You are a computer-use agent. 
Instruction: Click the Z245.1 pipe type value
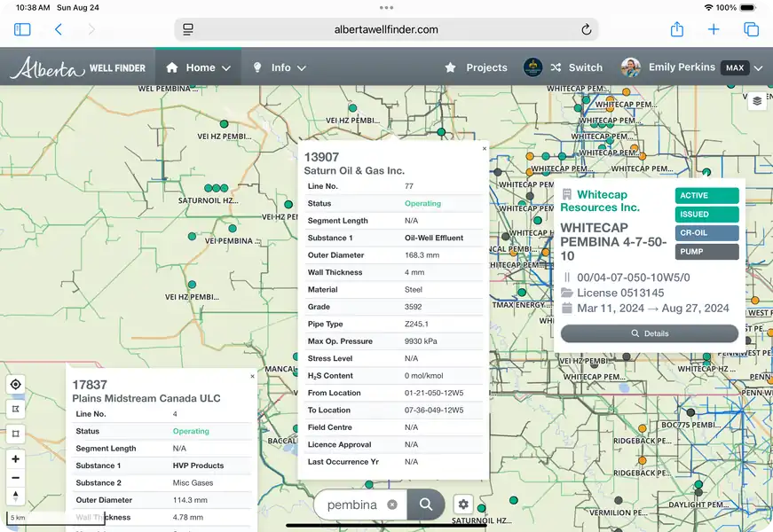point(416,325)
